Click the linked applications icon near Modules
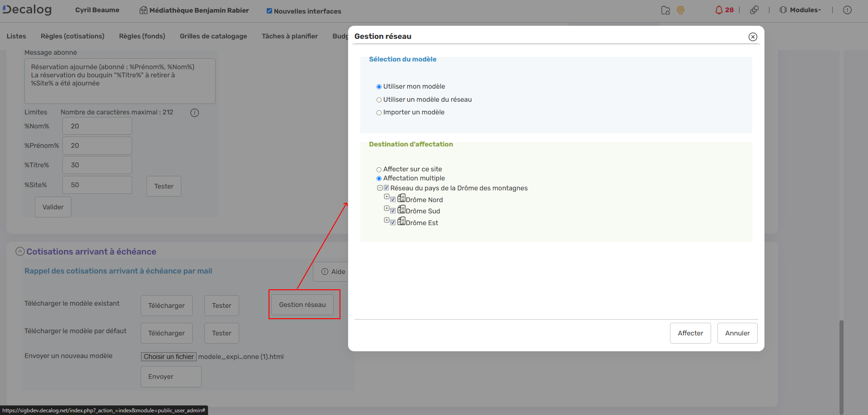The image size is (868, 415). click(755, 10)
